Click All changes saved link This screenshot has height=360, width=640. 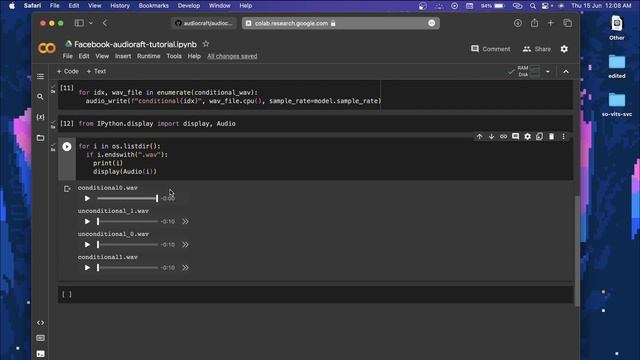coord(232,56)
